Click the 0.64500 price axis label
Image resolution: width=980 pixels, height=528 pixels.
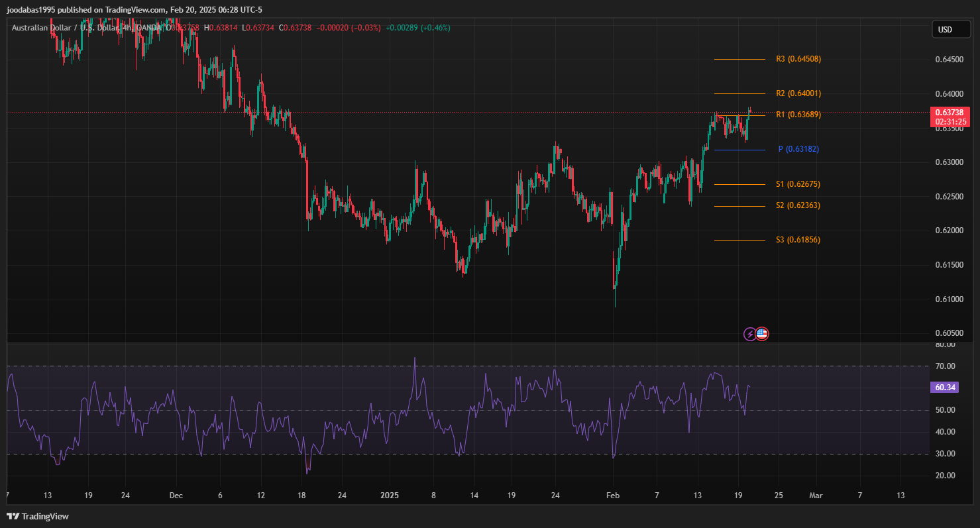point(949,60)
